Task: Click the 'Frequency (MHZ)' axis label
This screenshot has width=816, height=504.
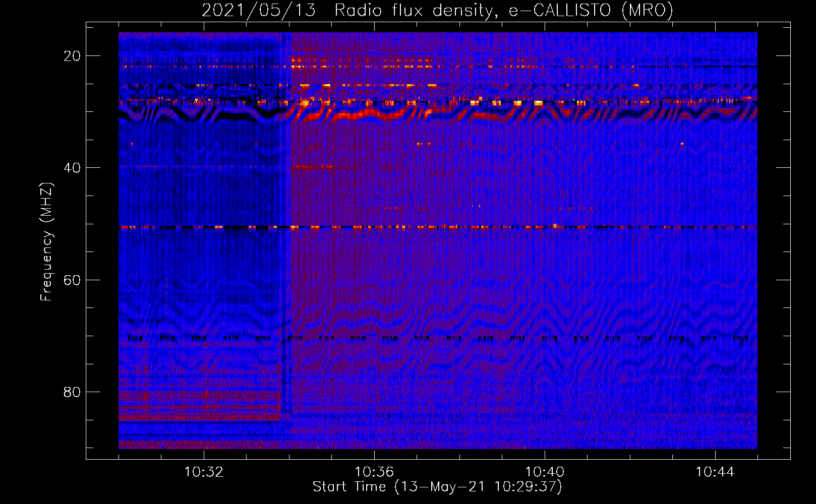Action: 46,242
